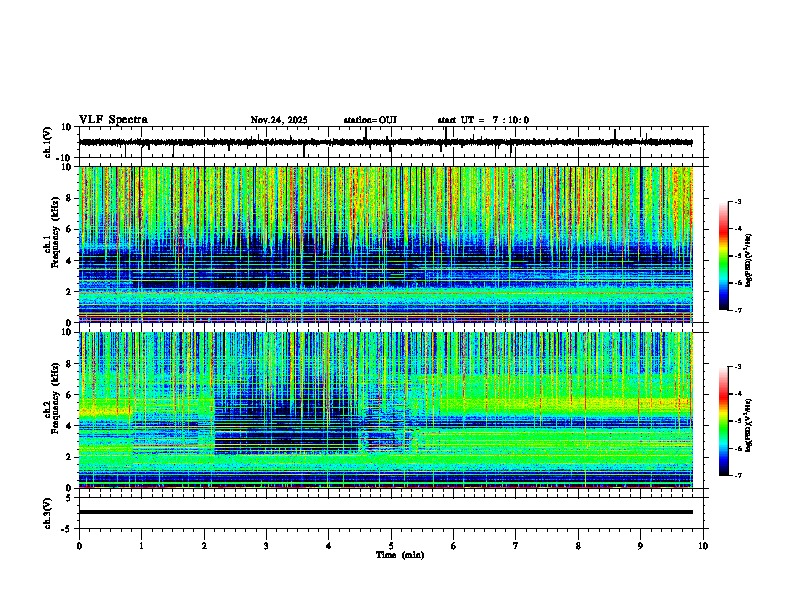
Task: Click the ch.2 colorbar "log(PSD)" label
Action: point(749,425)
